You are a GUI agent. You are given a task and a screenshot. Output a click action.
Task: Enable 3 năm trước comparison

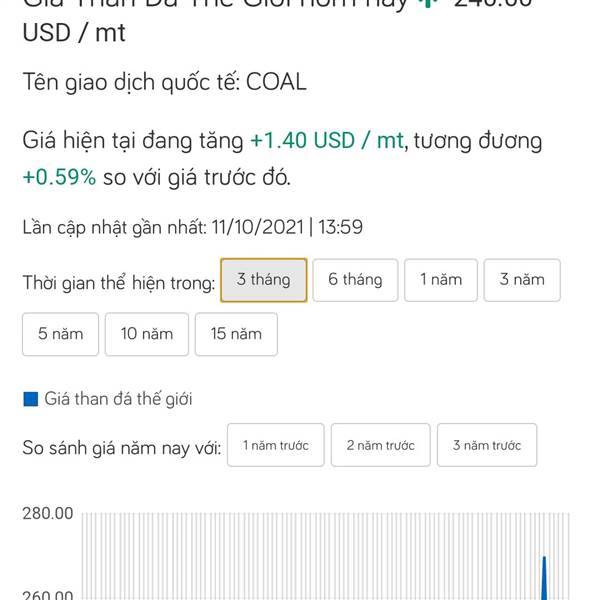pos(486,445)
